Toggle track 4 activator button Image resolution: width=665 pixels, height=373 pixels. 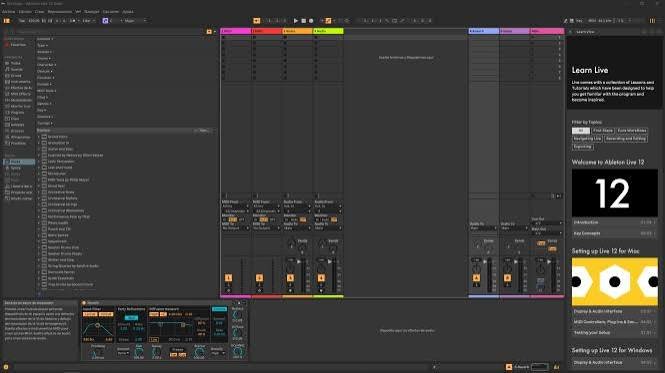321,278
